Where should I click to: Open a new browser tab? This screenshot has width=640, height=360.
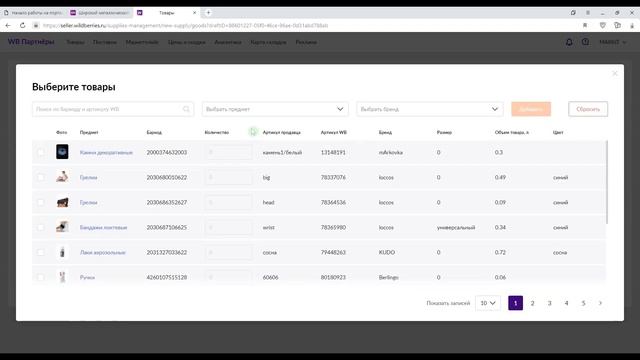point(208,13)
